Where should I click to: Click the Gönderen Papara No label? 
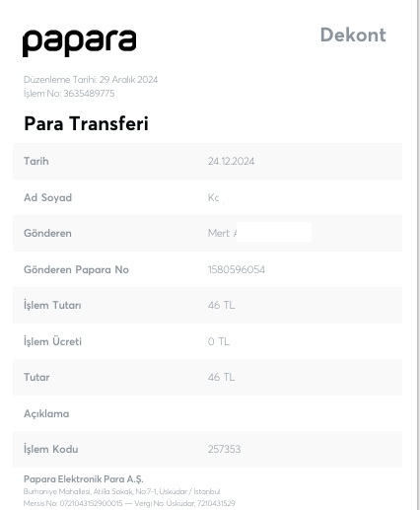pyautogui.click(x=76, y=269)
